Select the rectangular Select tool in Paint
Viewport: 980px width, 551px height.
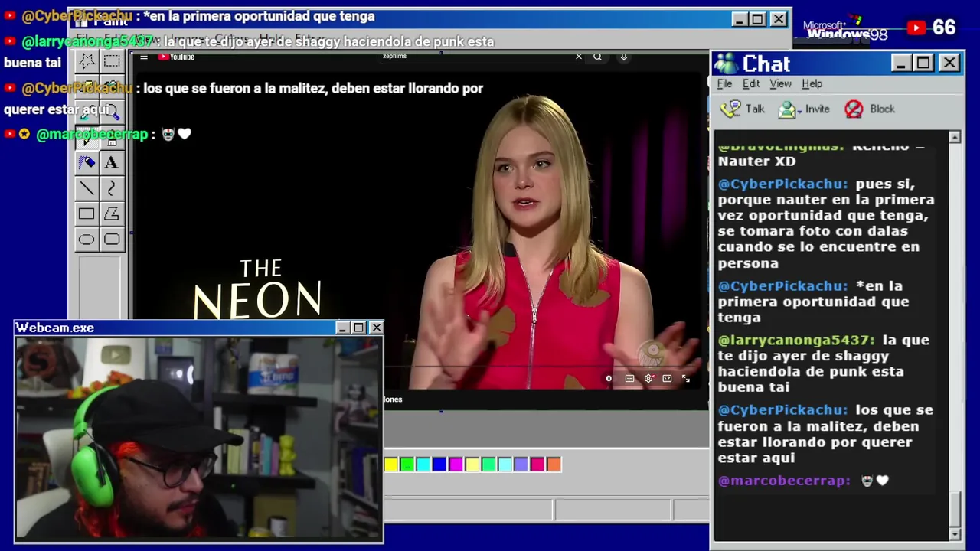[112, 61]
